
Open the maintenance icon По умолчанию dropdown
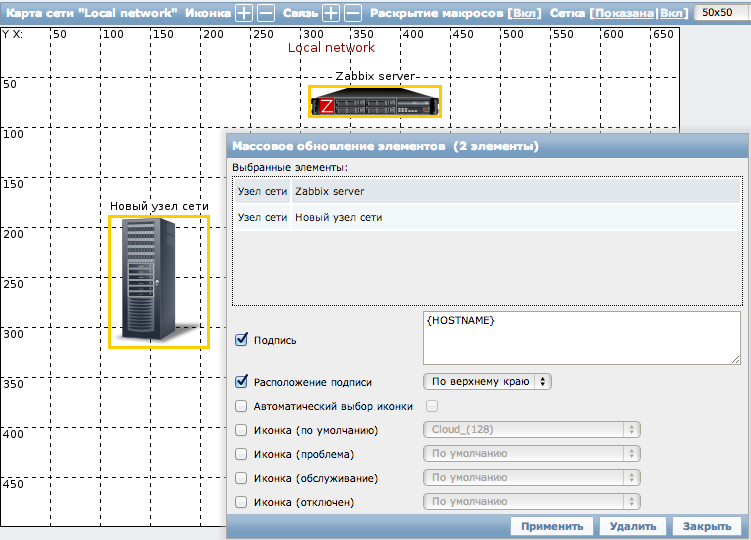[532, 477]
